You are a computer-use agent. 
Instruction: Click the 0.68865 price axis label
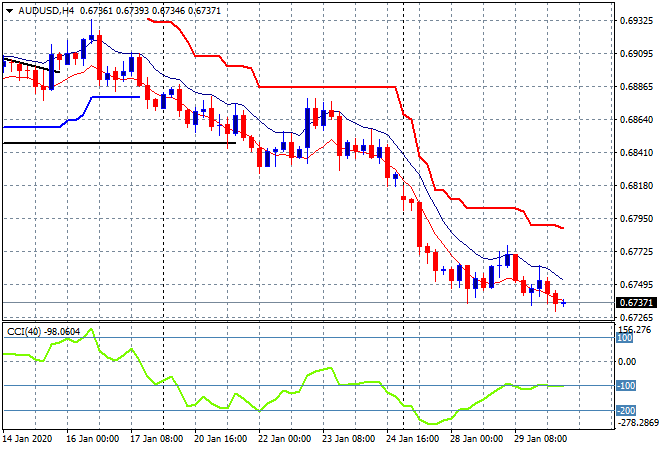pos(636,87)
